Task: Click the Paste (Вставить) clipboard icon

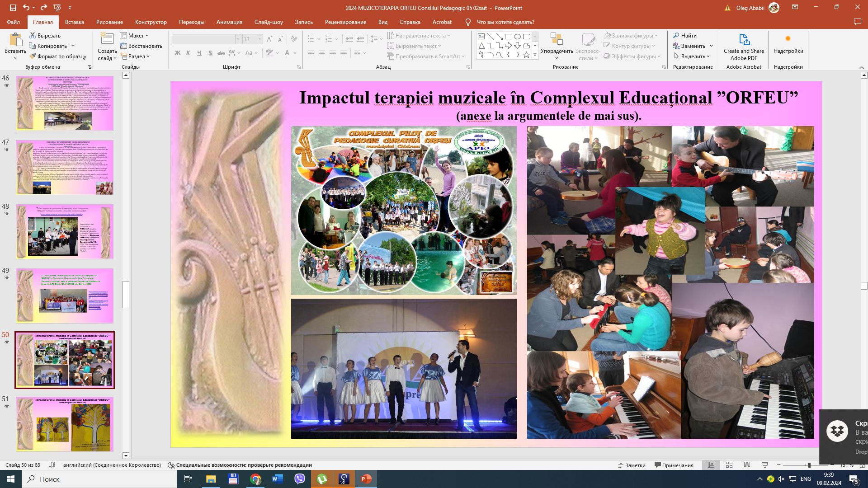Action: [x=15, y=40]
